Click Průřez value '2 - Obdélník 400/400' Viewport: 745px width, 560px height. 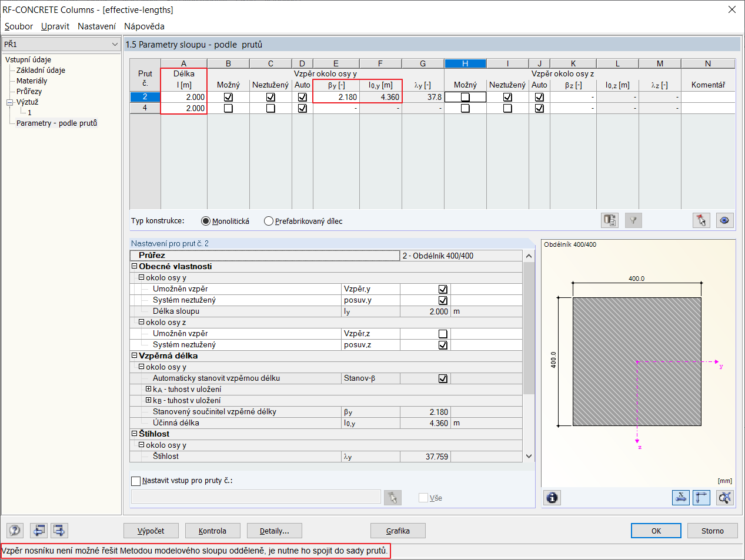[461, 256]
